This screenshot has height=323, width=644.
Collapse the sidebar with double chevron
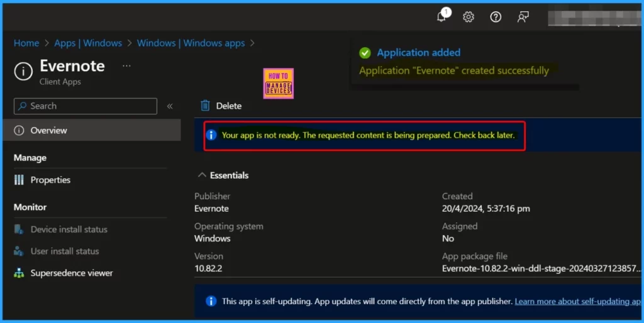pos(170,106)
